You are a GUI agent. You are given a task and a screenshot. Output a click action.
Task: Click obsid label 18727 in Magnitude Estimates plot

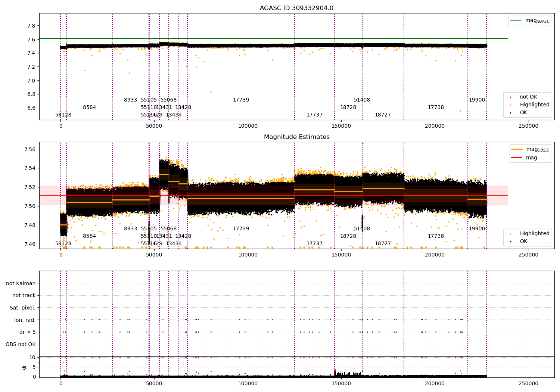click(x=383, y=244)
